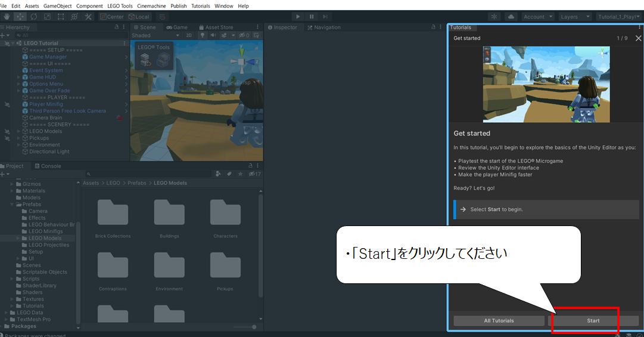Open Collaborate/services sun icon
The height and width of the screenshot is (337, 644).
[494, 17]
